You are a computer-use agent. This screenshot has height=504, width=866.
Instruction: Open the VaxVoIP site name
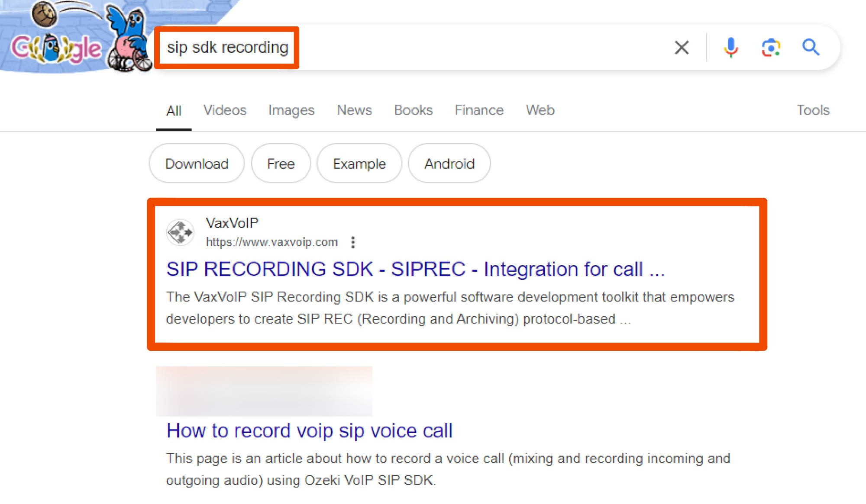tap(232, 223)
